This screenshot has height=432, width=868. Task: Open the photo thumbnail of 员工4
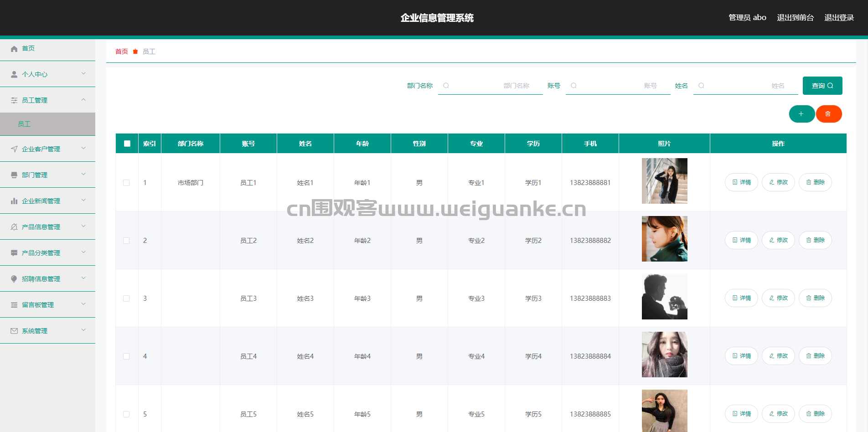tap(665, 355)
